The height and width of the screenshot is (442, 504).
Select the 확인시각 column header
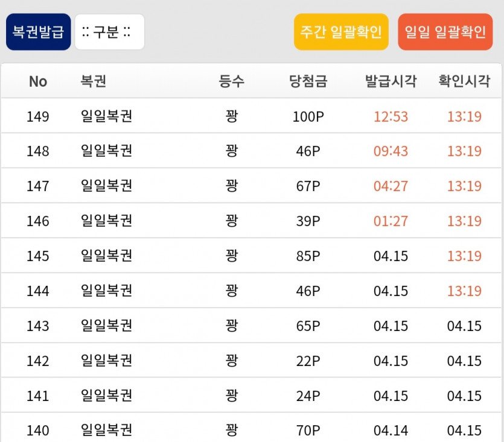(x=464, y=81)
